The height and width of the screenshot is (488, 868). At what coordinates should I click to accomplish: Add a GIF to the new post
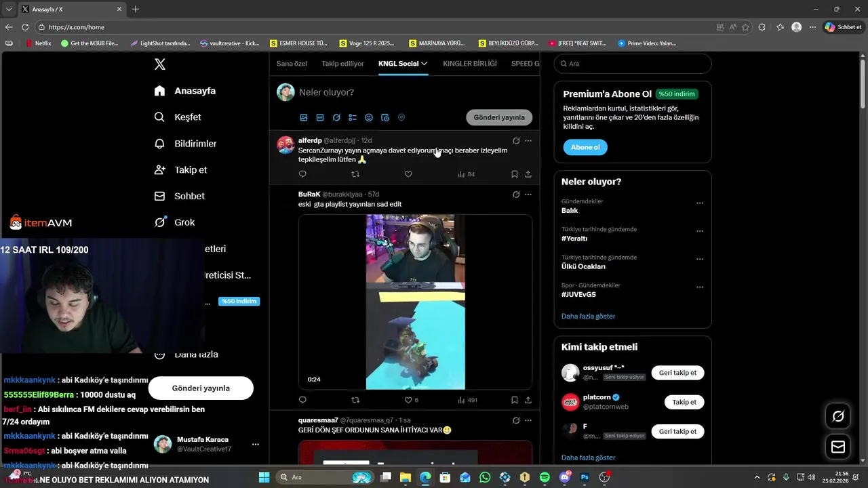pos(320,117)
